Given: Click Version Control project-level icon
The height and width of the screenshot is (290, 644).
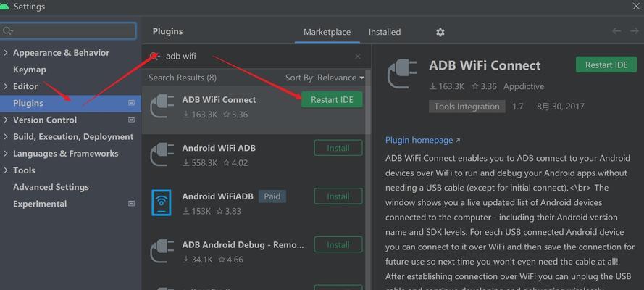Looking at the screenshot, I should [x=131, y=120].
